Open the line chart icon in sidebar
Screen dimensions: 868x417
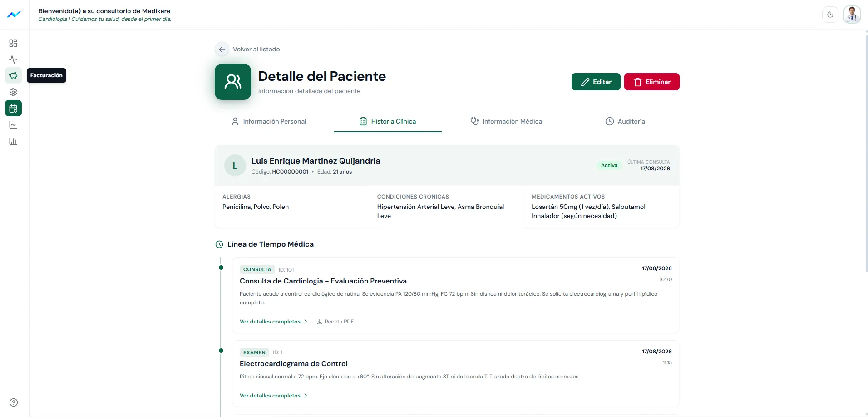13,125
